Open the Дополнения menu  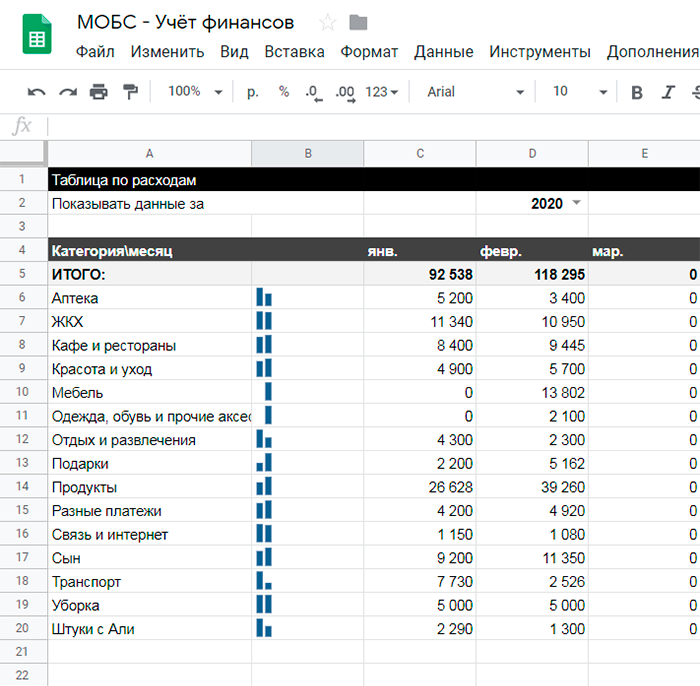coord(653,52)
